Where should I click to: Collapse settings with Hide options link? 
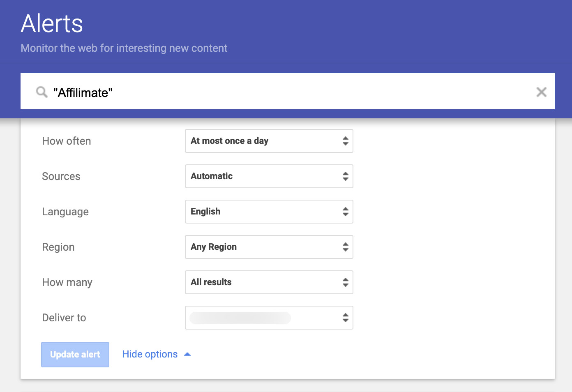tap(157, 354)
